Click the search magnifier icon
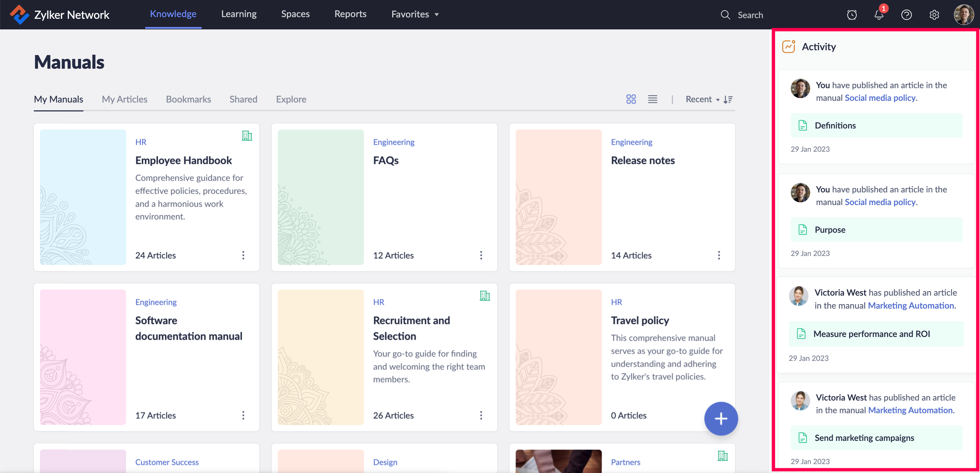Image resolution: width=980 pixels, height=473 pixels. tap(725, 15)
